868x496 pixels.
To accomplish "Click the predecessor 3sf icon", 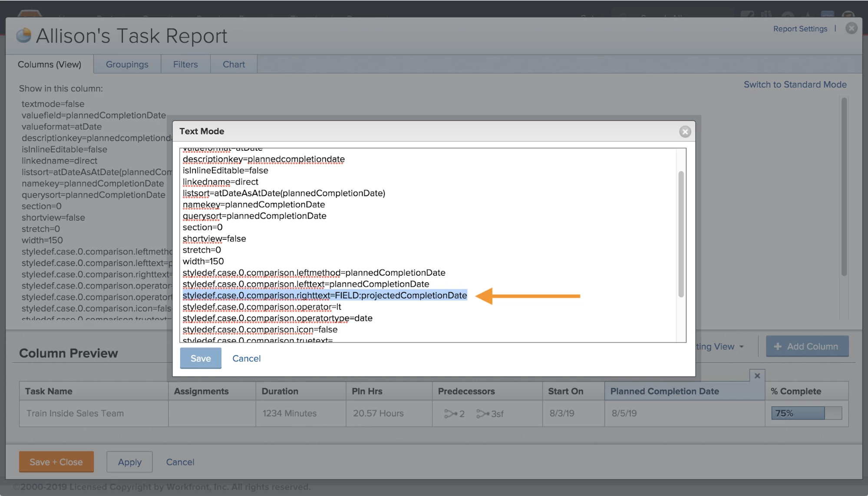I will [x=482, y=414].
